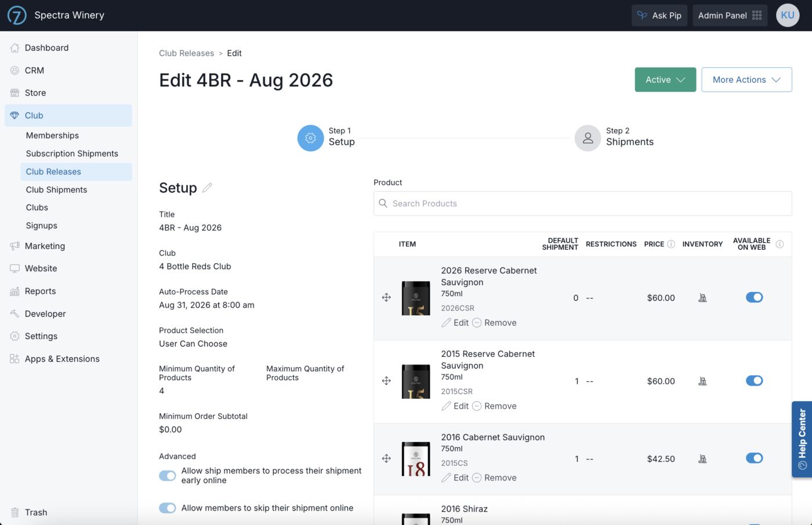Screen dimensions: 812x525
Task: Click the 4 Bottle Reds Club value
Action: click(x=195, y=267)
